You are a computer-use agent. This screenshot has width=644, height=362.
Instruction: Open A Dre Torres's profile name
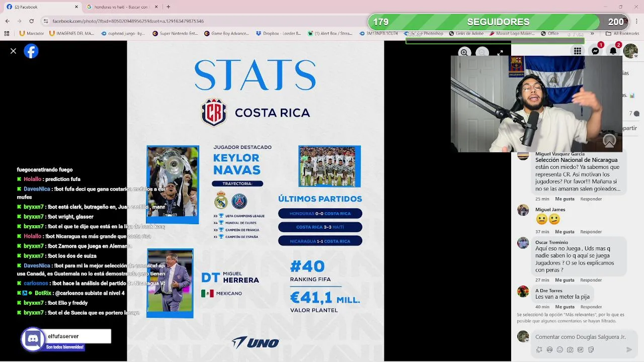[548, 291]
